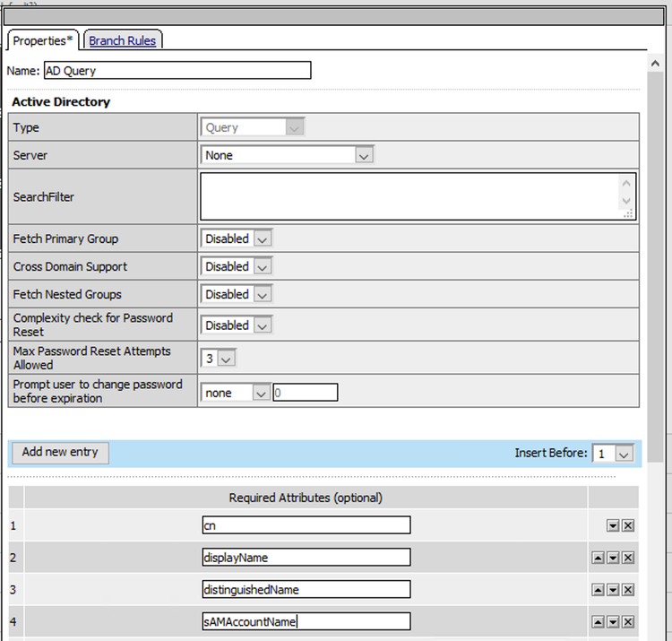This screenshot has height=641, width=672.
Task: Click the Add new entry button
Action: (x=60, y=453)
